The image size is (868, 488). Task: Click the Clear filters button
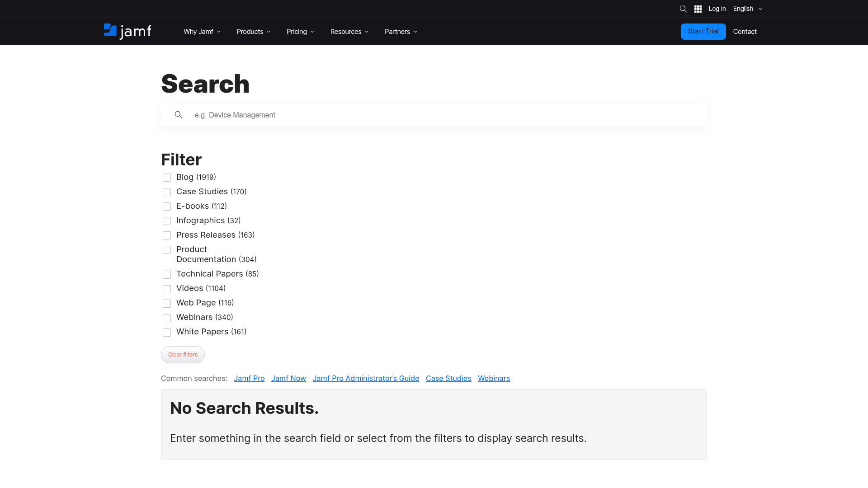click(183, 355)
